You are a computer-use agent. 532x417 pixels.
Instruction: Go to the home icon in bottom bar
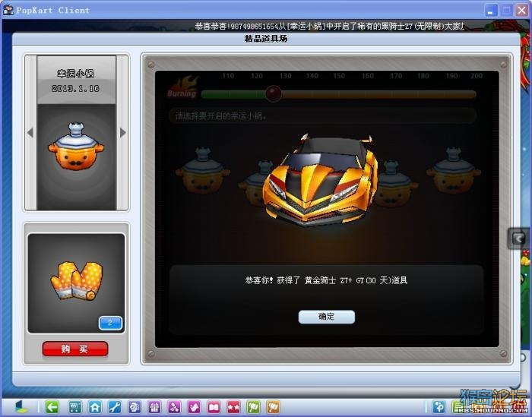click(x=95, y=407)
